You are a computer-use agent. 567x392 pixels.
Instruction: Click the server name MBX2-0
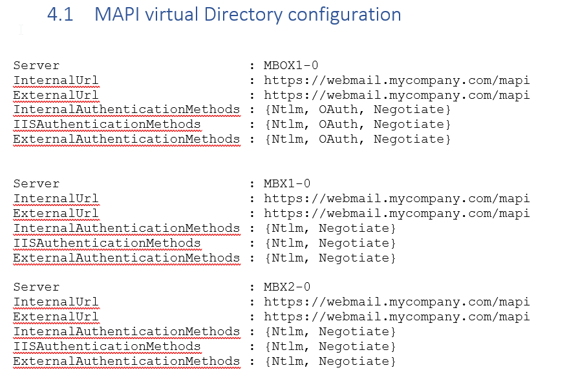point(286,287)
